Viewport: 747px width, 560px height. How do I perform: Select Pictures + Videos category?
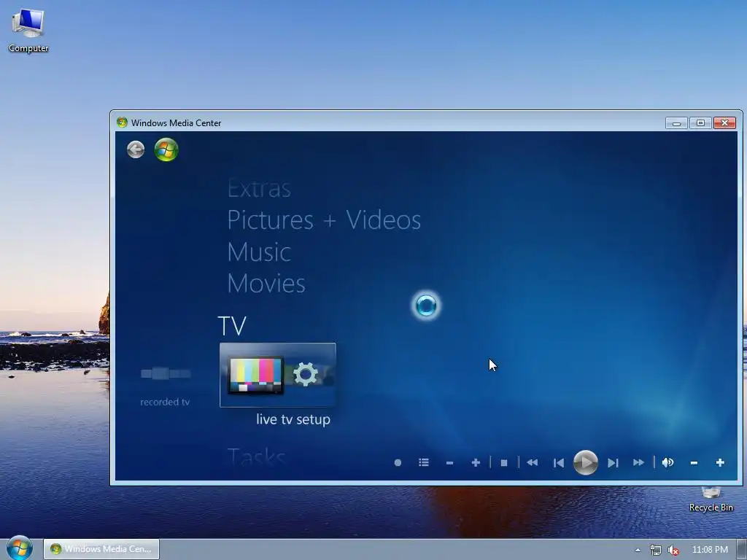click(x=324, y=220)
